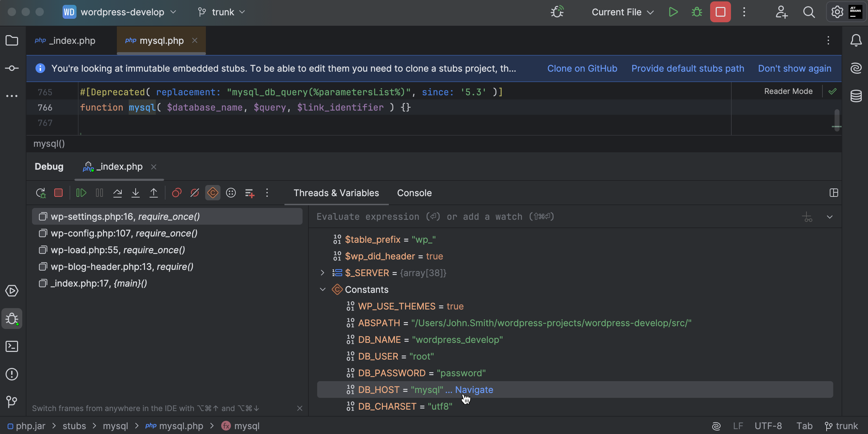Open Search Everywhere
Viewport: 868px width, 434px height.
click(x=809, y=12)
